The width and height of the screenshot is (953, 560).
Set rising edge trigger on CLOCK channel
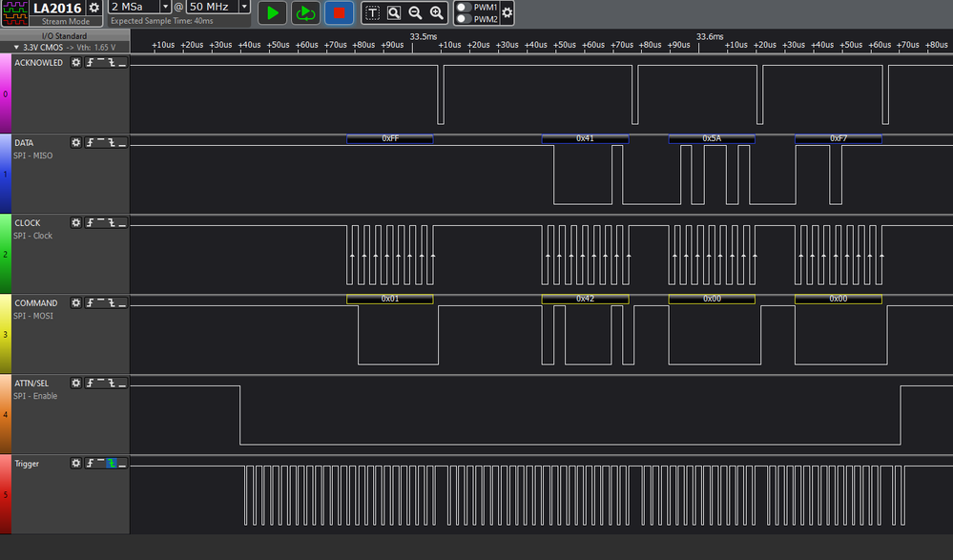point(90,222)
